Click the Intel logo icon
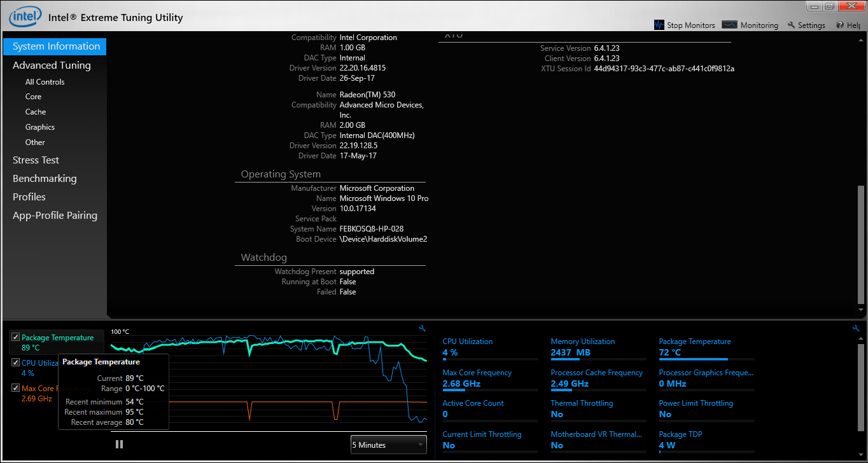868x463 pixels. pos(25,17)
